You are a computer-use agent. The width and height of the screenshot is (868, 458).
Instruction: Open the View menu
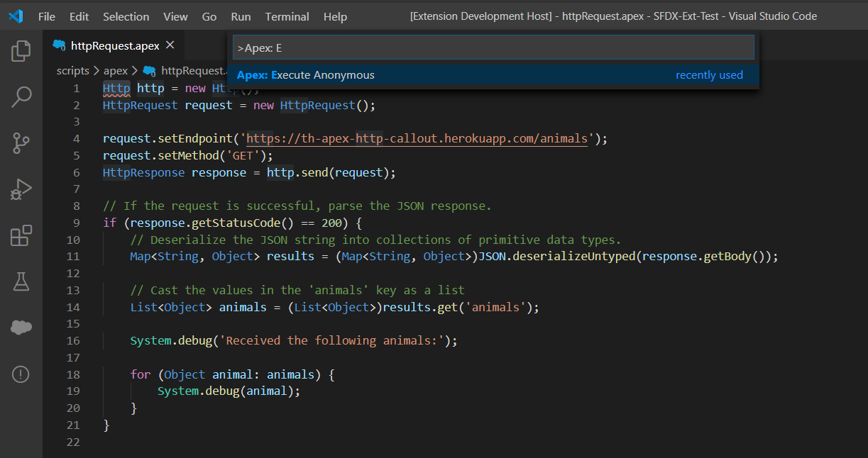tap(175, 16)
